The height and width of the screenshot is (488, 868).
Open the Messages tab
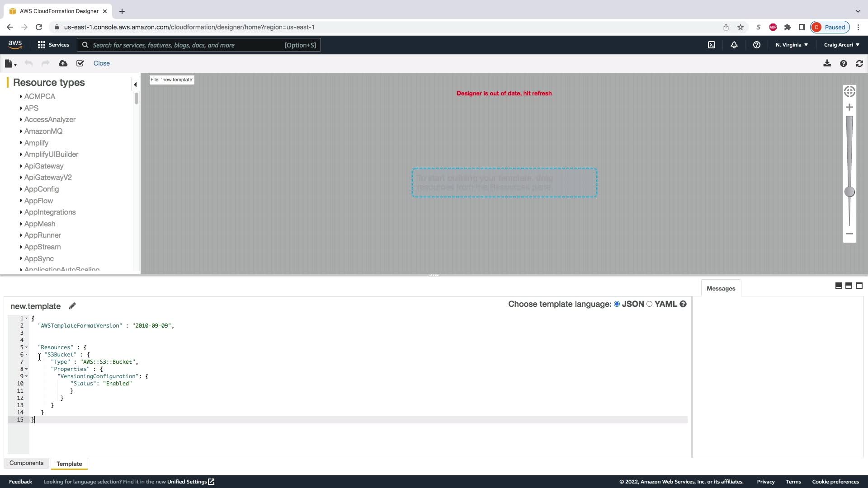(721, 289)
